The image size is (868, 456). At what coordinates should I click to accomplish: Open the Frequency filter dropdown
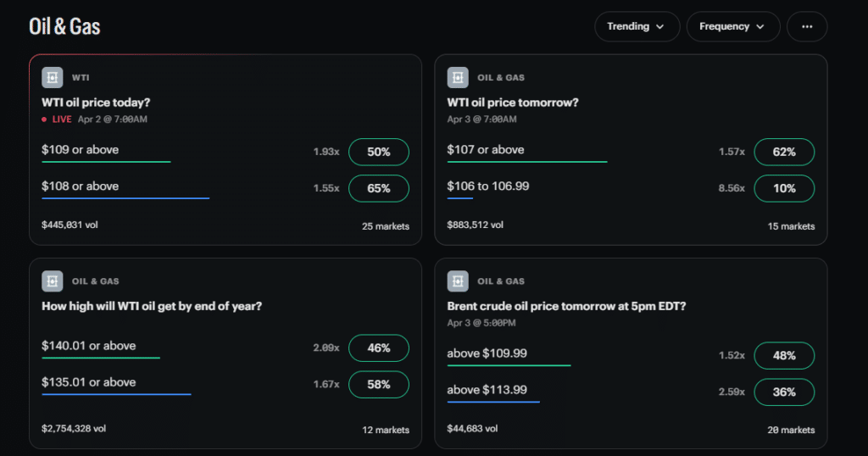point(732,26)
